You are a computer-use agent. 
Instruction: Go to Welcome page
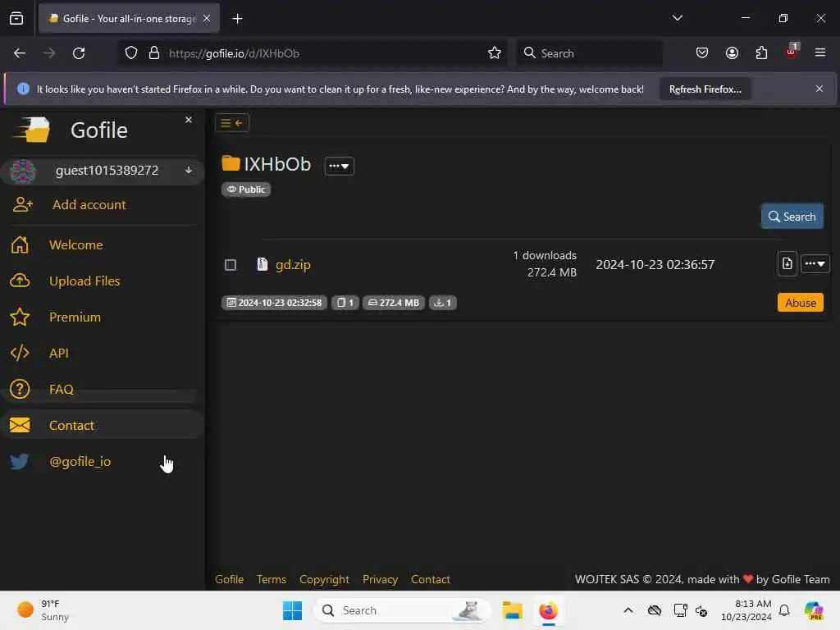(76, 244)
